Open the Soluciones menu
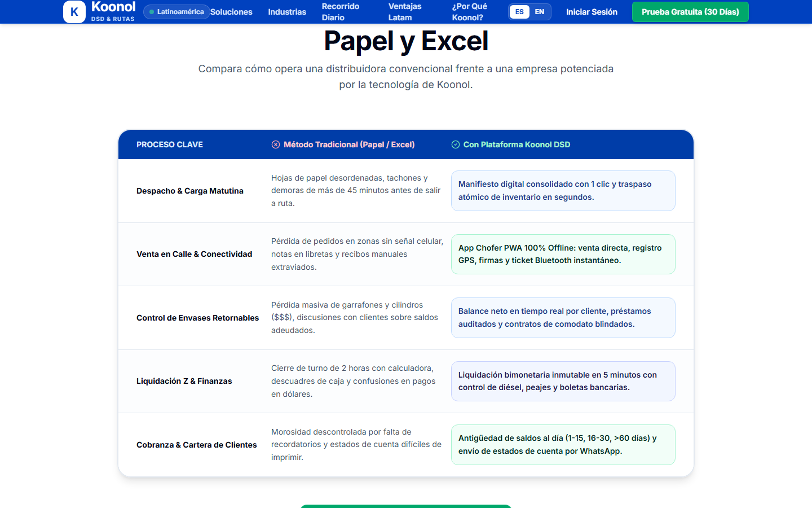This screenshot has width=812, height=508. (231, 12)
